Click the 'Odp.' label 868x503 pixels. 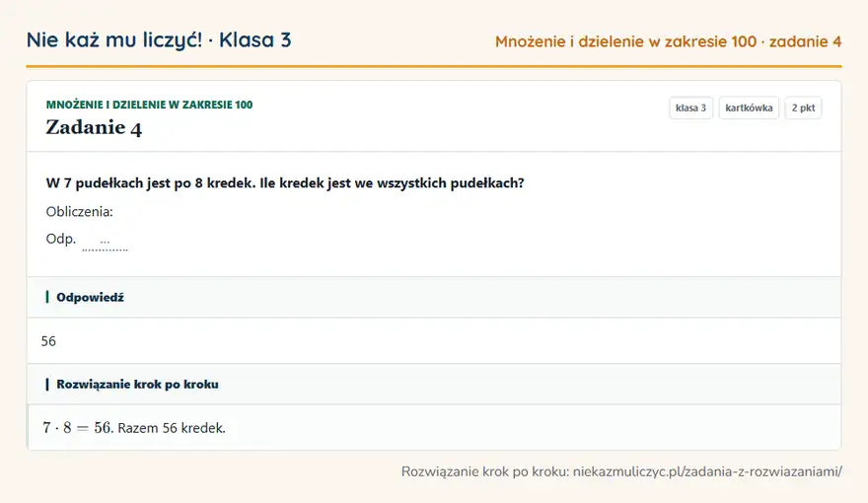(61, 239)
